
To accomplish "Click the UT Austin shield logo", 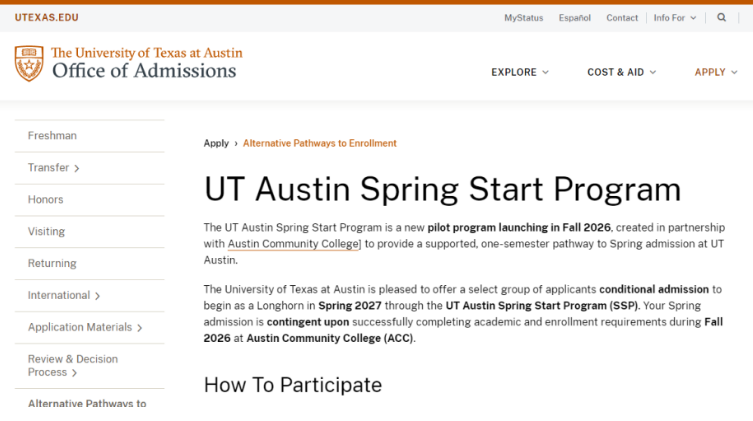I will (29, 63).
